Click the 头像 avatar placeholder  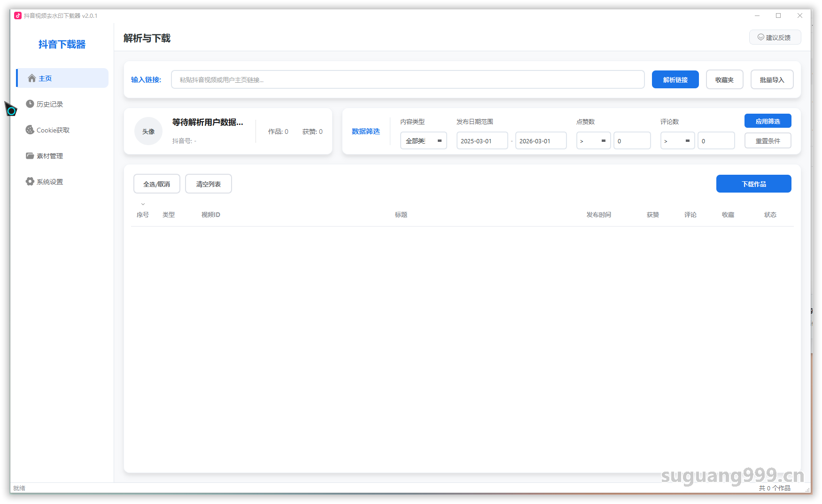pos(148,132)
